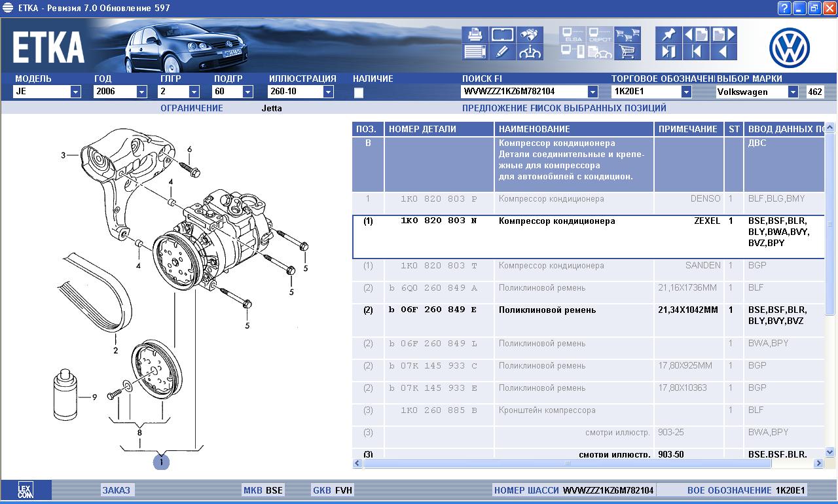Launch search with the binoculars icon
This screenshot has height=504, width=838.
(530, 35)
